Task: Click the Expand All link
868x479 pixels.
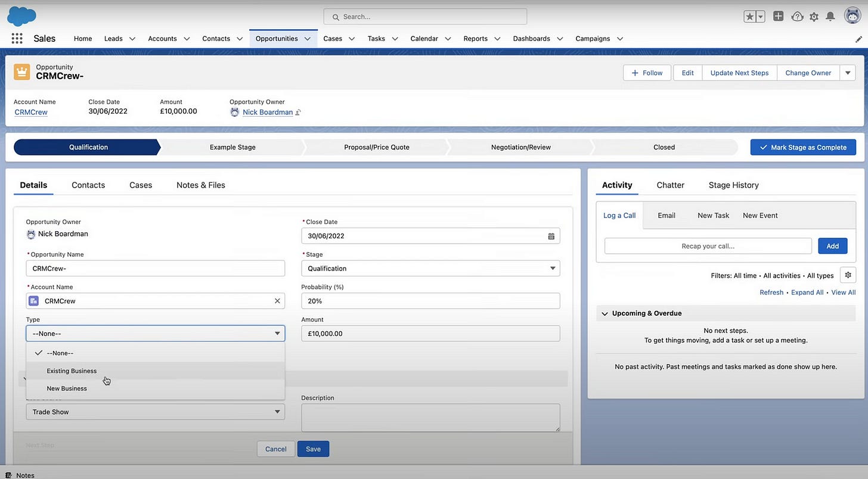Action: [807, 293]
